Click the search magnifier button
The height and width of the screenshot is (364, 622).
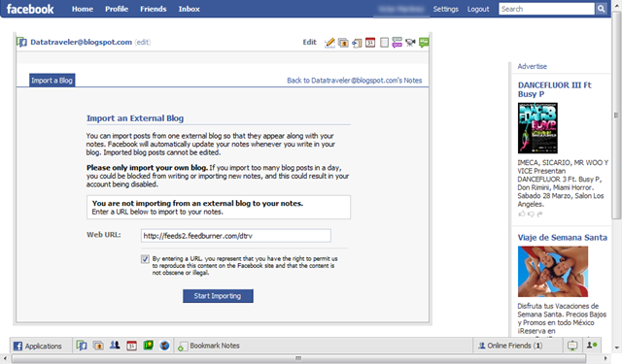[x=601, y=9]
